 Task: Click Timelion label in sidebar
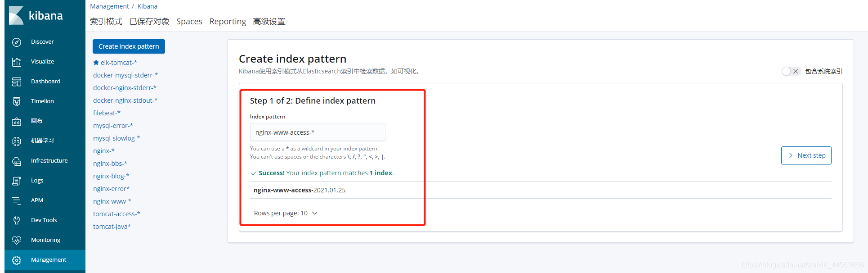42,101
